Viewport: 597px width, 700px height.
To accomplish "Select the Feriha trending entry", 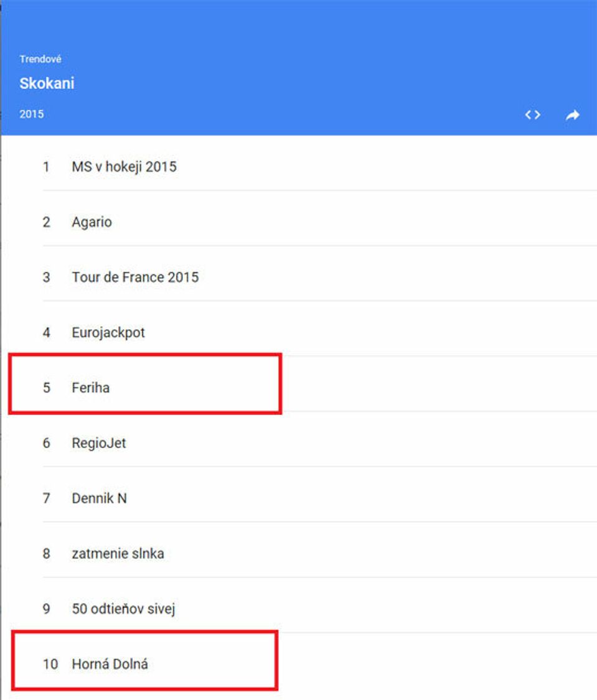I will tap(91, 388).
